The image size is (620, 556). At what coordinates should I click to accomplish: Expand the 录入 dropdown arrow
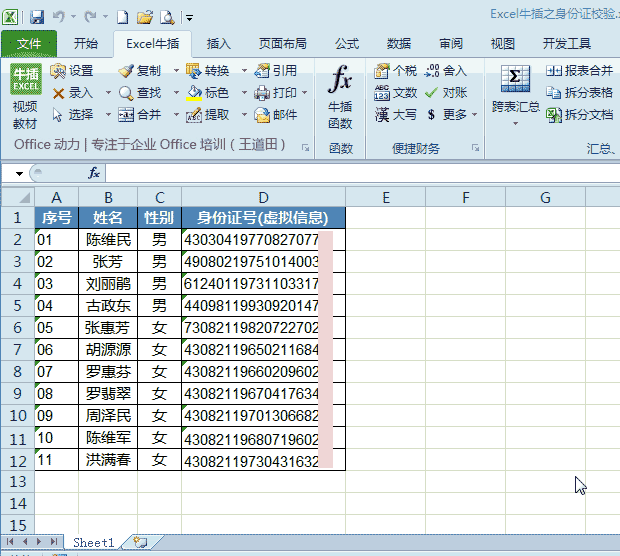[x=108, y=93]
